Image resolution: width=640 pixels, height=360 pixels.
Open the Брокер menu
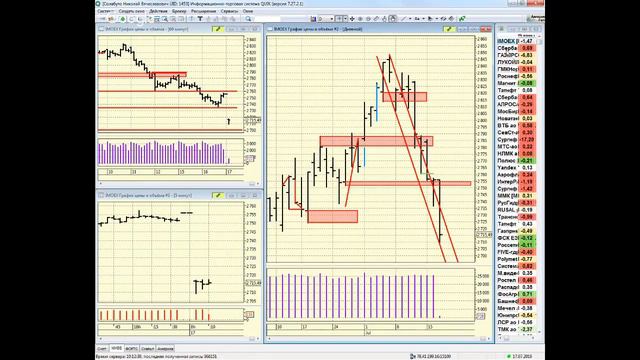179,11
